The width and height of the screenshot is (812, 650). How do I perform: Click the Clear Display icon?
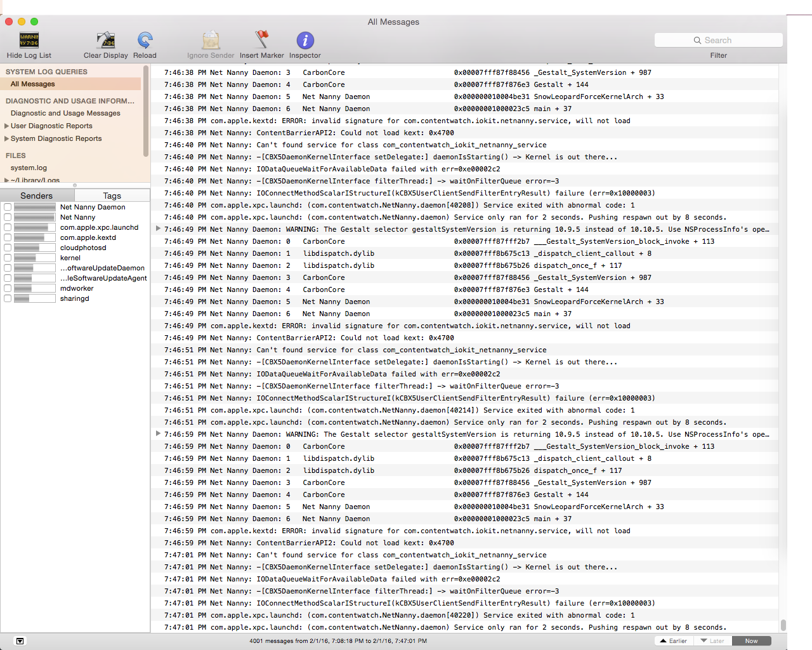point(106,40)
